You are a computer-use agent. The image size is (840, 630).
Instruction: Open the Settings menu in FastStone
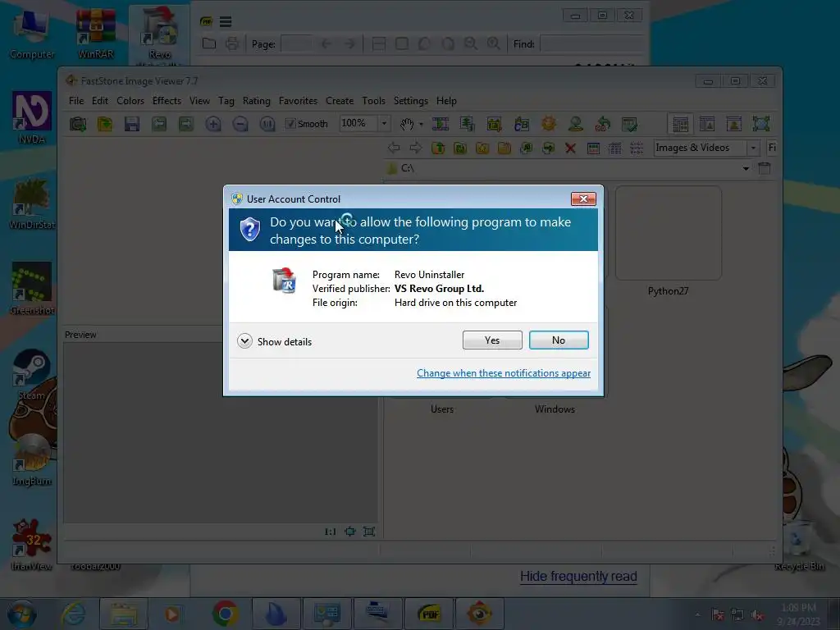(x=411, y=101)
